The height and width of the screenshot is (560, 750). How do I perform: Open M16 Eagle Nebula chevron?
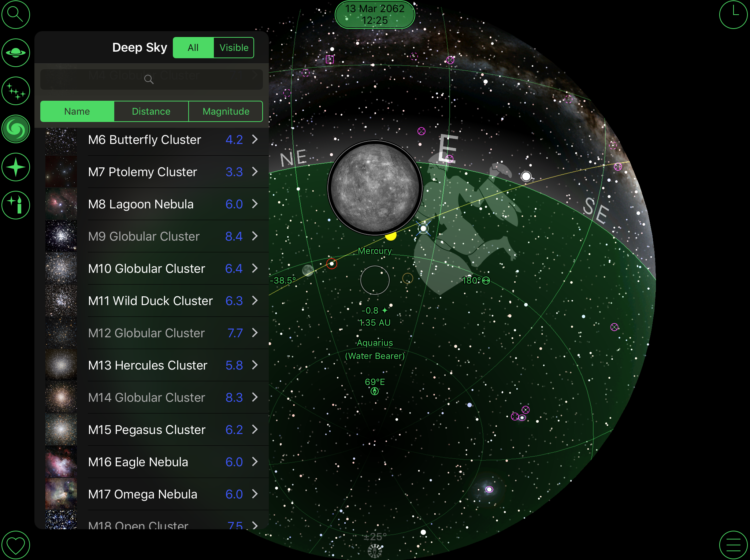tap(255, 462)
